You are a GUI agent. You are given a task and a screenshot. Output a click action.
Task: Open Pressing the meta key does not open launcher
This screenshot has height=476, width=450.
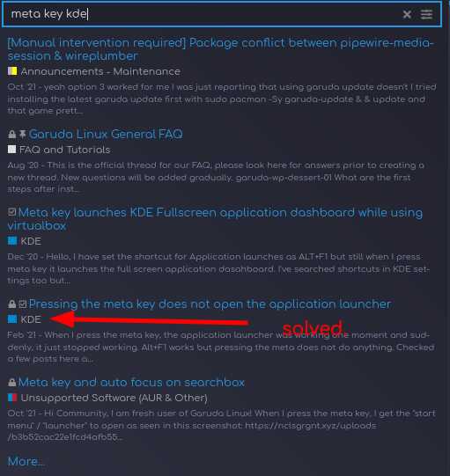point(210,304)
